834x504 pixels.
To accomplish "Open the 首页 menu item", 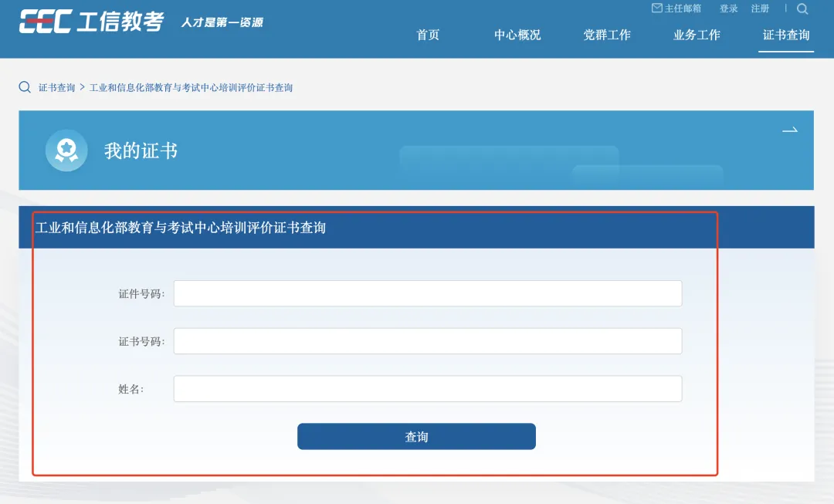I will (x=428, y=35).
